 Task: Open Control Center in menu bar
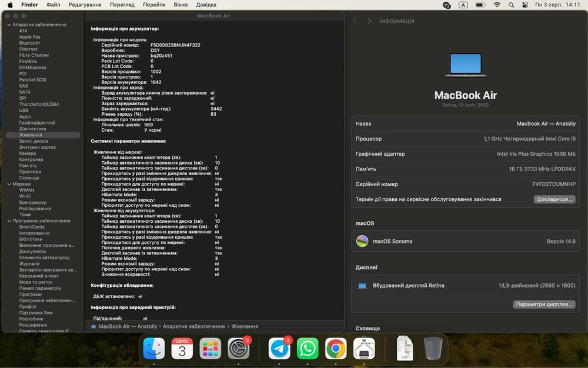525,5
